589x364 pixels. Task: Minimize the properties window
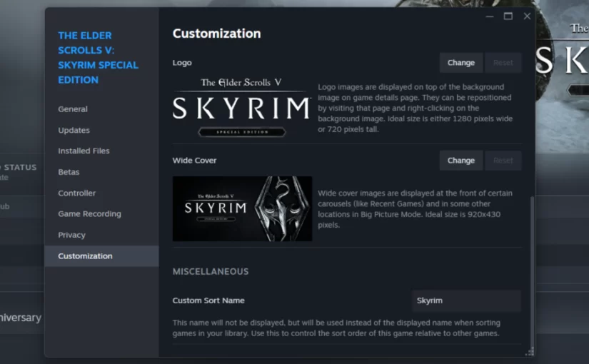(490, 16)
